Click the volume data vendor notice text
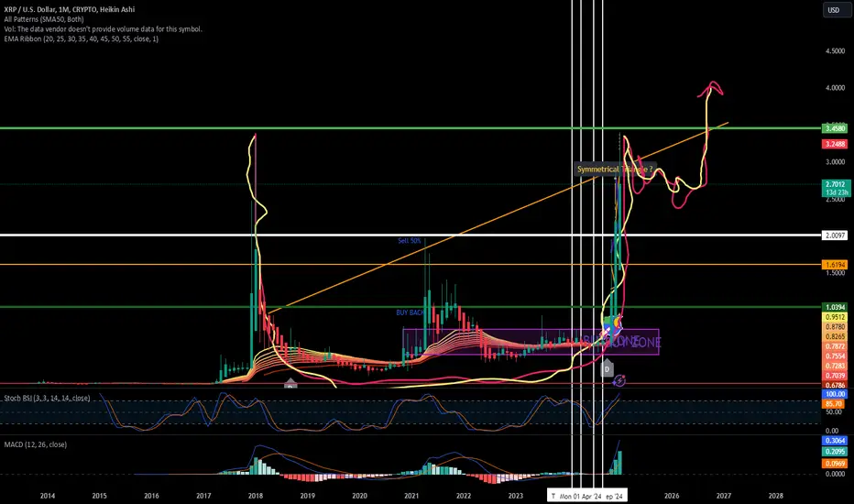 (x=103, y=29)
